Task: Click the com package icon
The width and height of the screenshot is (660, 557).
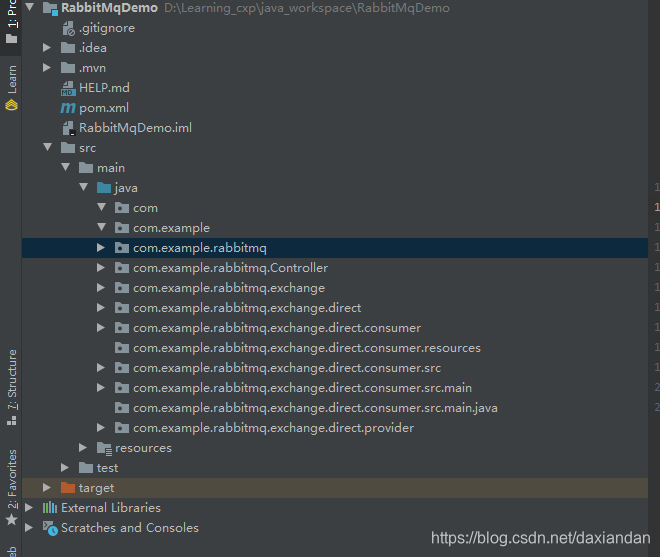Action: pyautogui.click(x=122, y=208)
